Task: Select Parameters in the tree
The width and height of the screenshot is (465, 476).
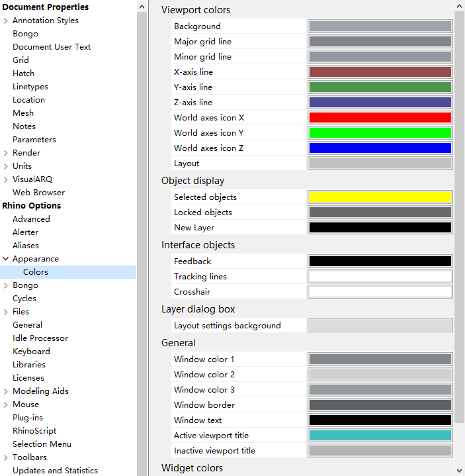Action: [x=34, y=140]
